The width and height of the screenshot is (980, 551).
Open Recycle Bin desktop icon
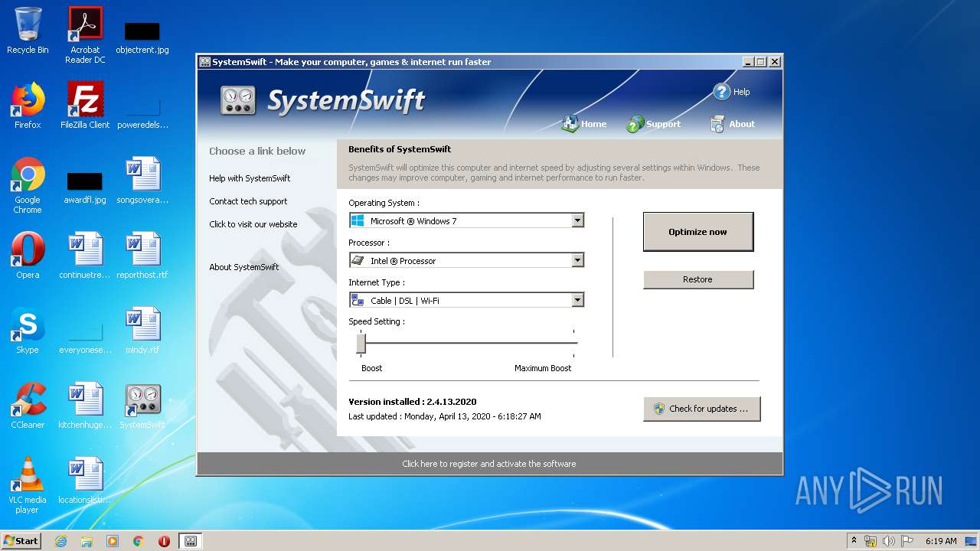[x=28, y=31]
